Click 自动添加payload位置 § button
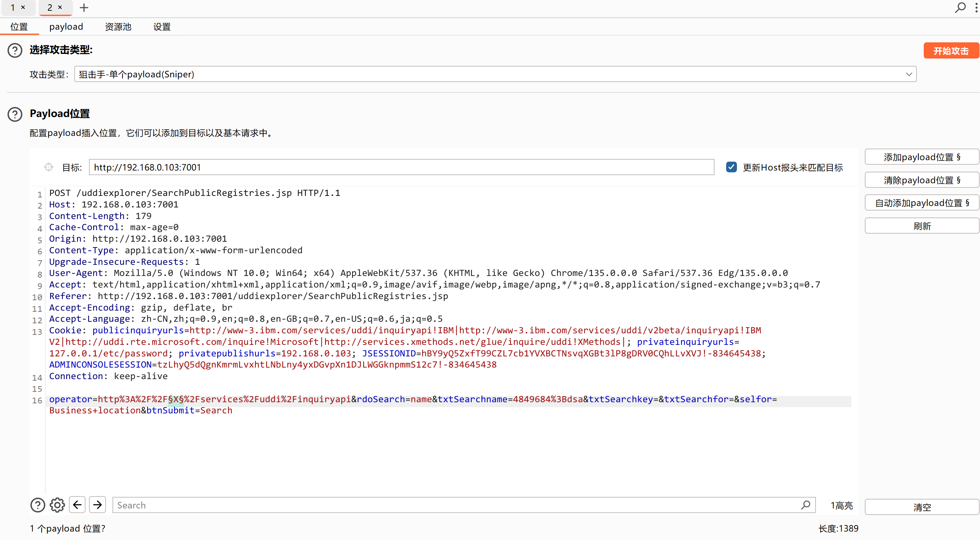This screenshot has width=980, height=540. (921, 203)
